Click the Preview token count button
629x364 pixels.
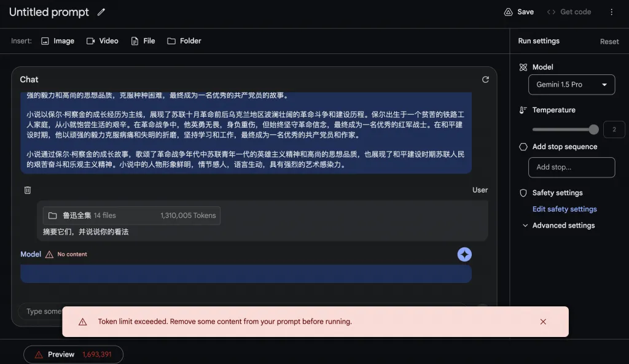point(73,354)
